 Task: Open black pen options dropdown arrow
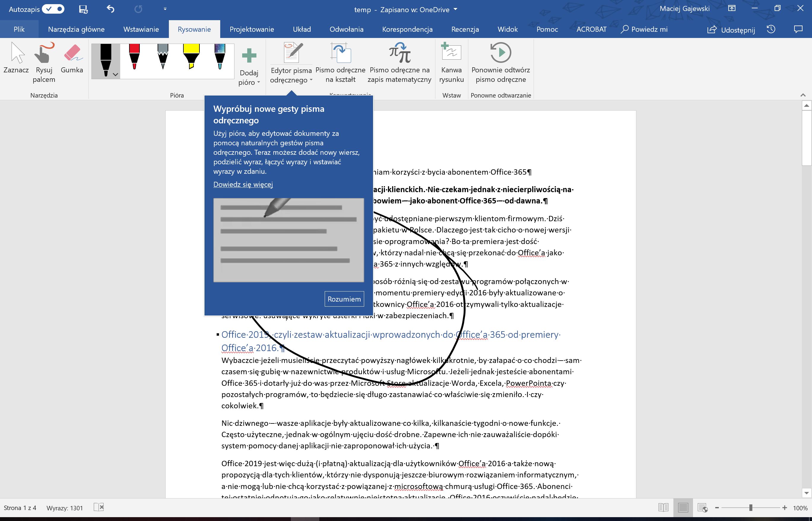(115, 74)
